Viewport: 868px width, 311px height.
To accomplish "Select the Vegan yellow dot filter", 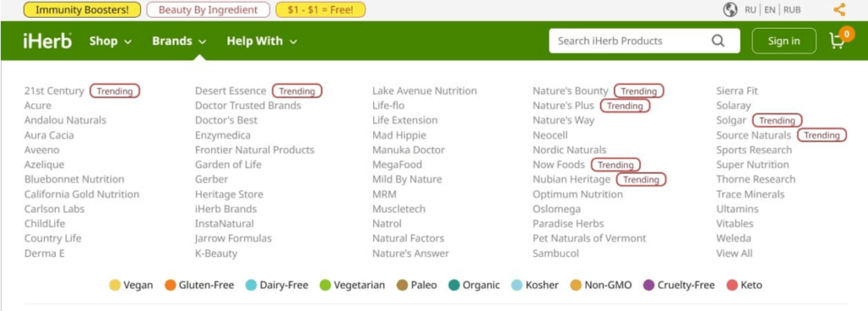I will coord(114,286).
